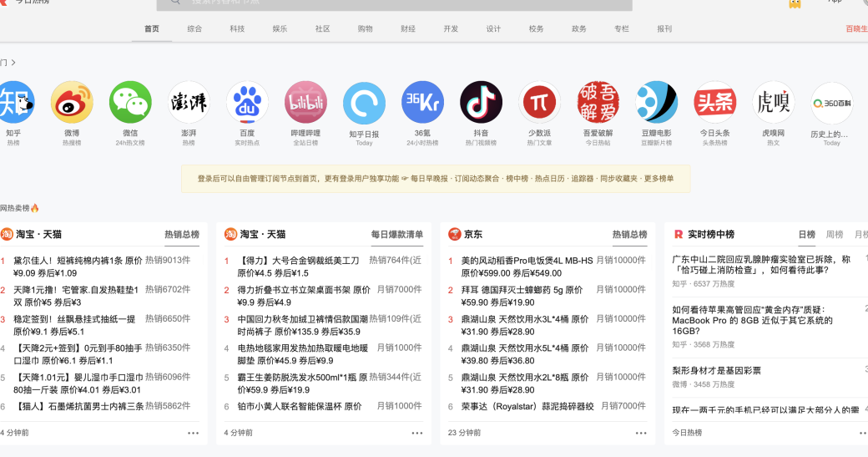
Task: Click the search input field at top
Action: 394,4
